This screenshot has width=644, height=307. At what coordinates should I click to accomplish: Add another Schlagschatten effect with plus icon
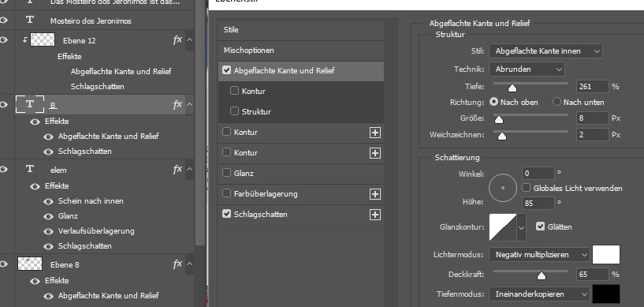[374, 215]
